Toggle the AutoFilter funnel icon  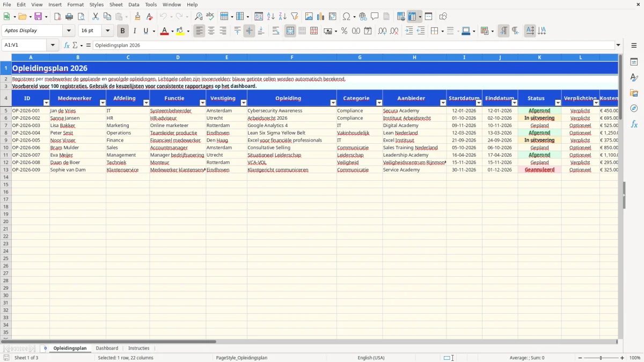click(295, 17)
